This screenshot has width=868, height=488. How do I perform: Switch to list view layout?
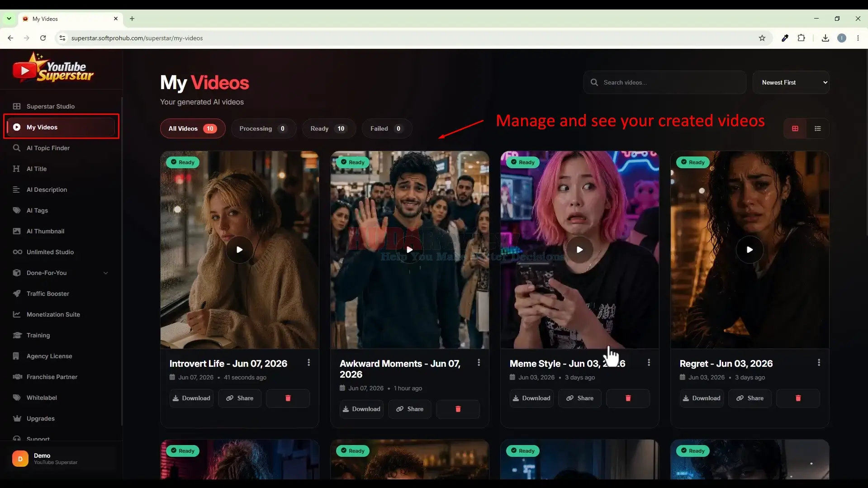818,128
